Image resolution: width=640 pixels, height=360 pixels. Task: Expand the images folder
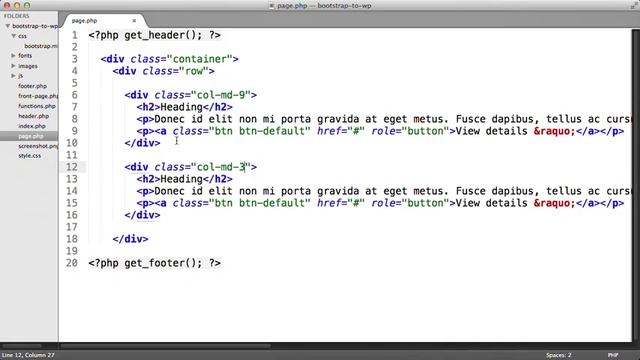(13, 66)
